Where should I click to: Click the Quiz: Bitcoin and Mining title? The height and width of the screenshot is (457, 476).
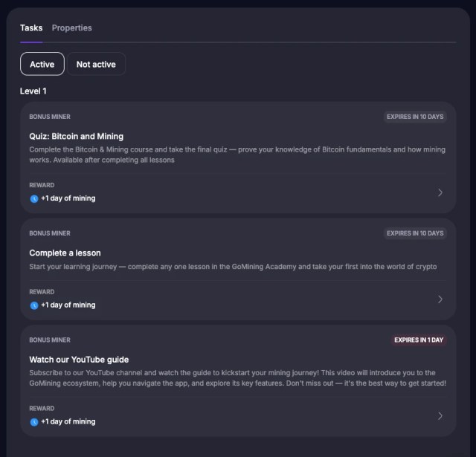tap(76, 137)
